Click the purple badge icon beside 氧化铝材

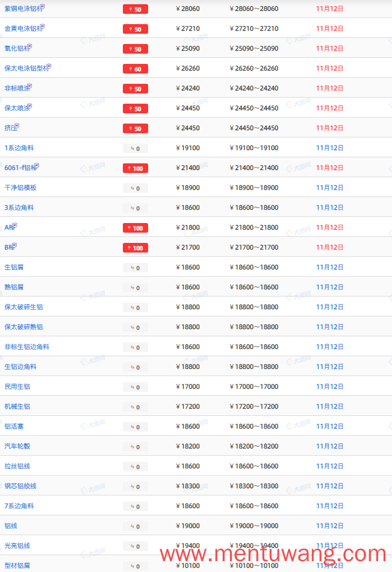click(30, 46)
